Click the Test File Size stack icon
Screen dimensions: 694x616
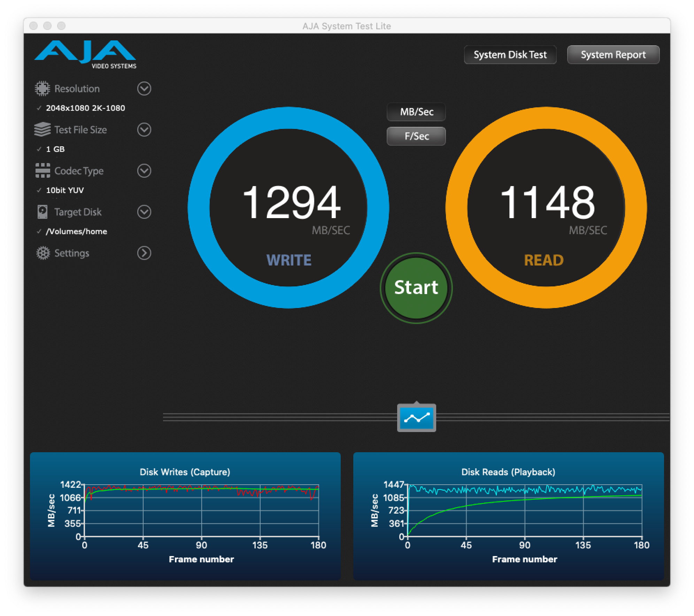pyautogui.click(x=42, y=130)
